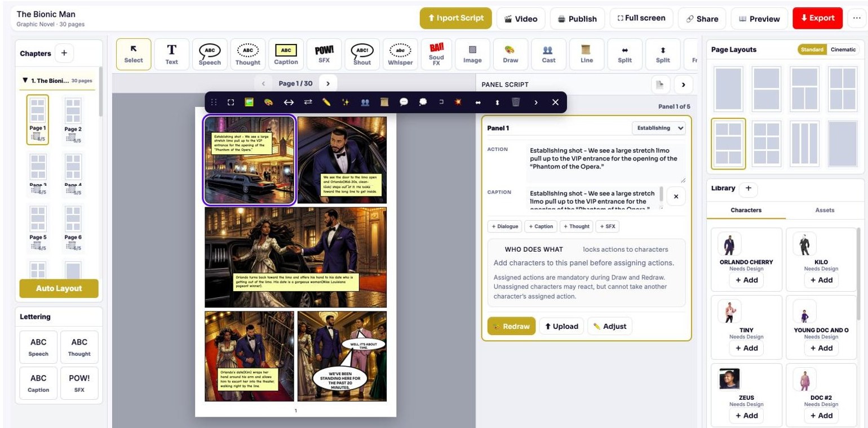This screenshot has height=428, width=868.
Task: Click the landscape picture icon in the floating toolbar
Action: pos(249,102)
